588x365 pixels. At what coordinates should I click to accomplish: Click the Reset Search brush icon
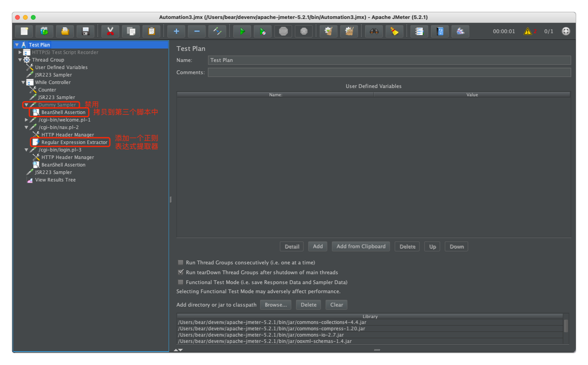tap(394, 31)
